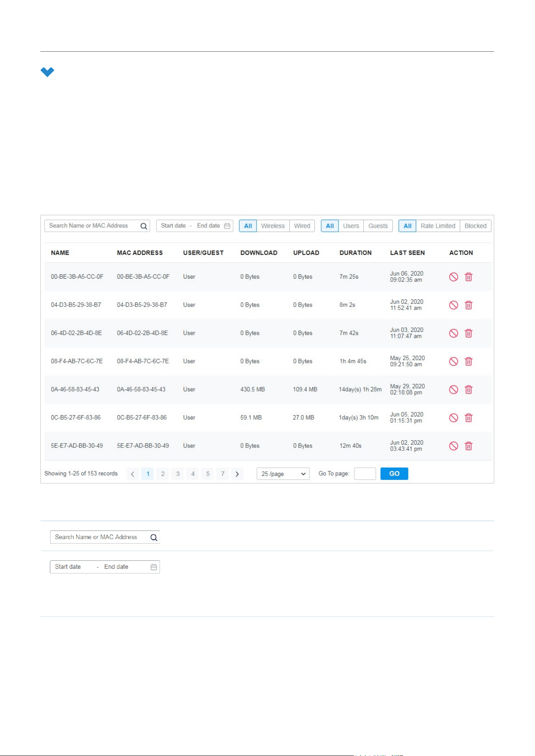Click the blue GO button
Viewport: 535px width, 756px height.
click(394, 474)
